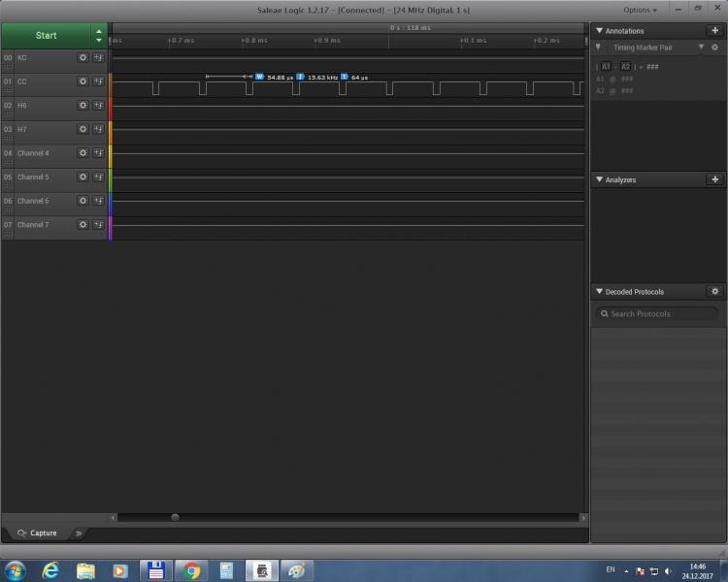Click the Search Protocols field
This screenshot has height=582, width=728.
coord(658,313)
